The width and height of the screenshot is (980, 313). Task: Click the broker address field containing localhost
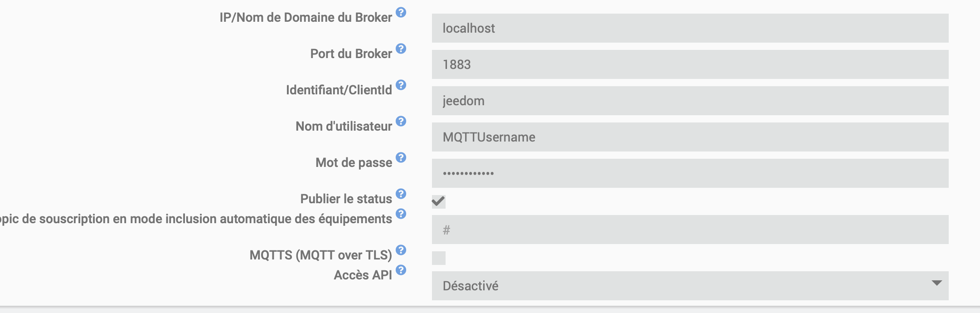[690, 28]
